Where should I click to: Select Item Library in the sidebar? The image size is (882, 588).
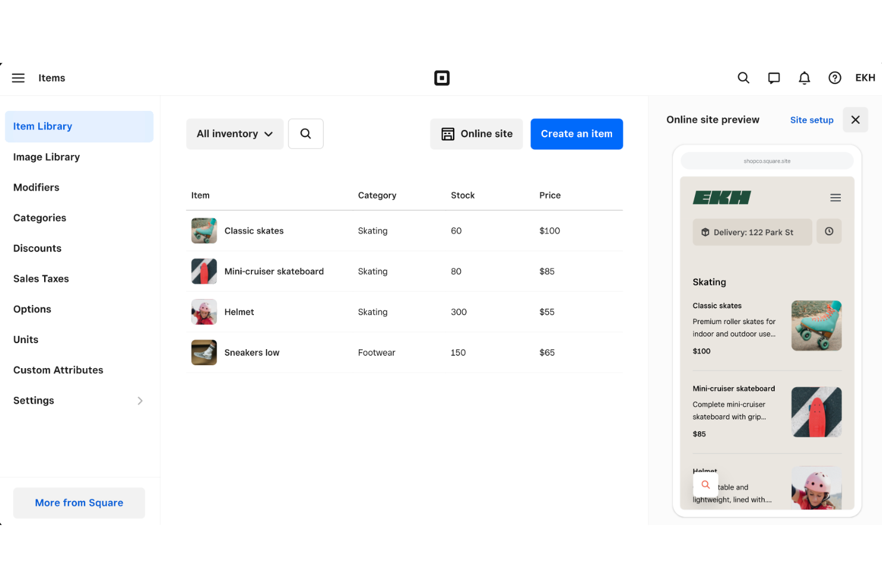pyautogui.click(x=42, y=126)
